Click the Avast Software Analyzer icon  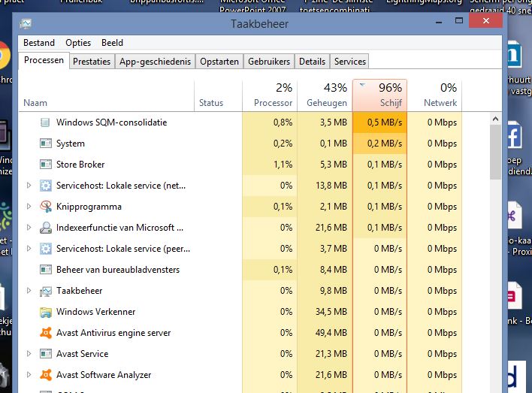[x=45, y=375]
